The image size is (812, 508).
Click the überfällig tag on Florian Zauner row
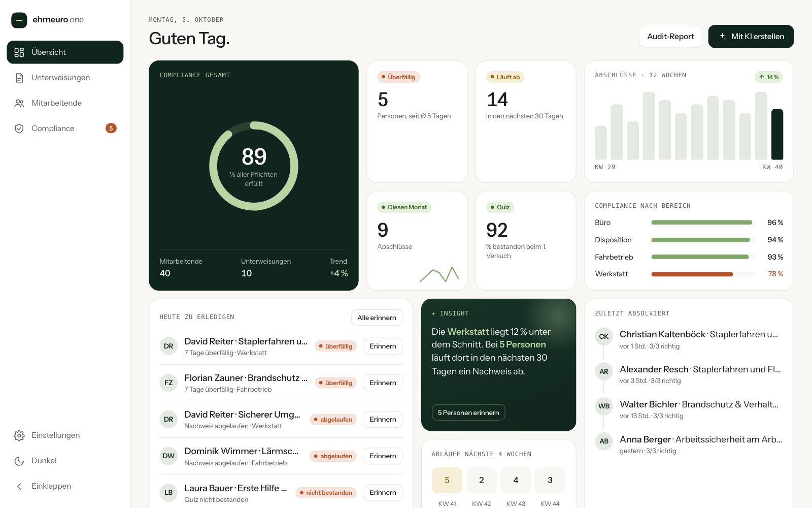coord(335,383)
